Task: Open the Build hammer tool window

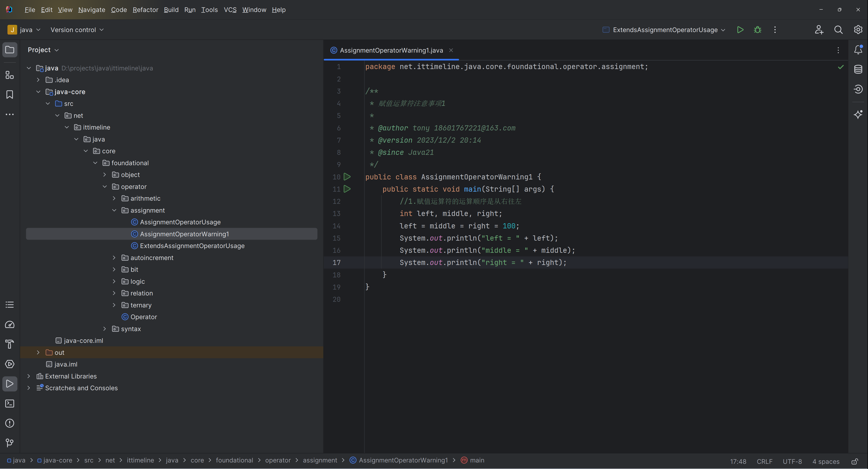Action: (10, 344)
